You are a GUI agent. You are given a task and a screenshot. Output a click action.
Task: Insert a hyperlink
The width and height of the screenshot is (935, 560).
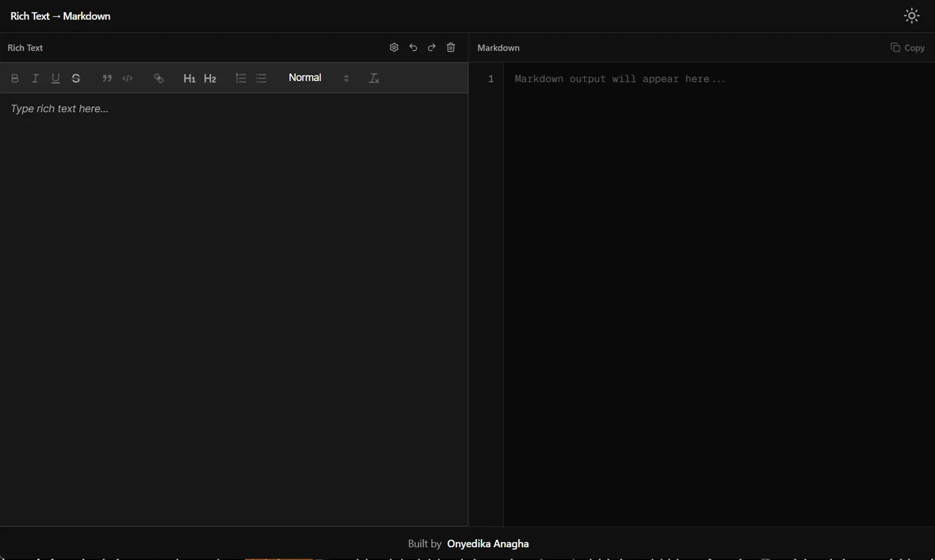[x=158, y=78]
